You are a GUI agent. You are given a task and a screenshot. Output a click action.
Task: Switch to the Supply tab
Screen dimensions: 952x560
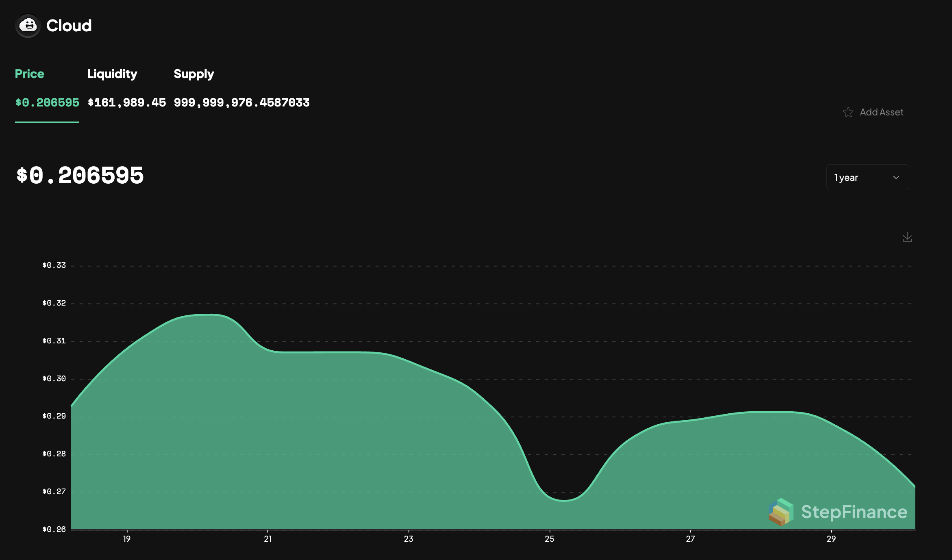click(193, 74)
